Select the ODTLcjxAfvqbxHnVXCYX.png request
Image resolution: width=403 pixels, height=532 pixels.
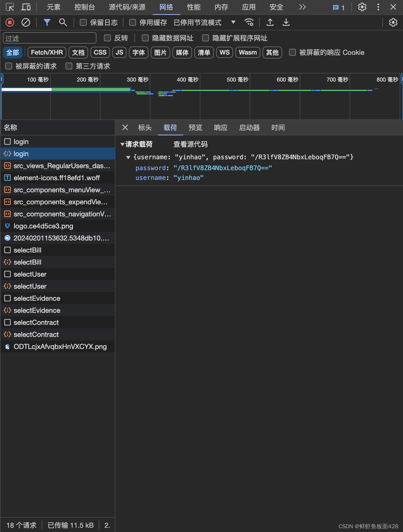point(58,347)
